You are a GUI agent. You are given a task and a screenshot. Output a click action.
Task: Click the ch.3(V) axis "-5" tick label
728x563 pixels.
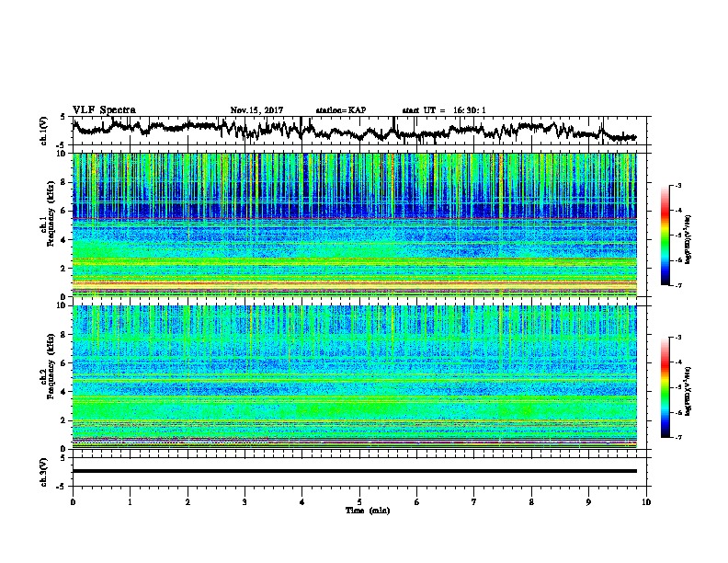tap(62, 487)
